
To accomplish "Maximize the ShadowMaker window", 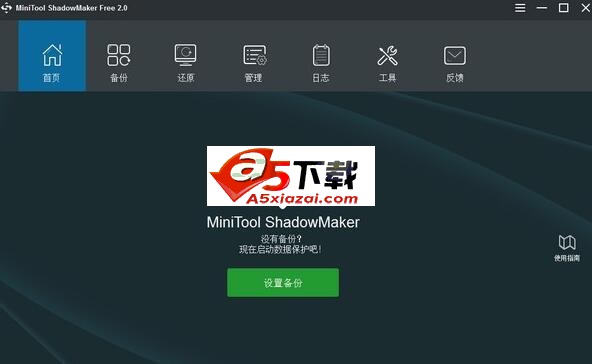I will tap(564, 8).
